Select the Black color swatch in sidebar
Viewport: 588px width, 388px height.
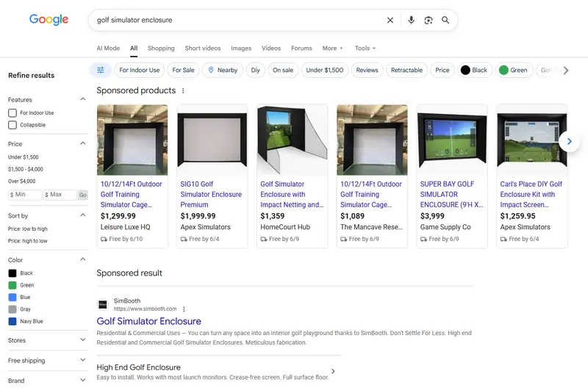pos(12,273)
